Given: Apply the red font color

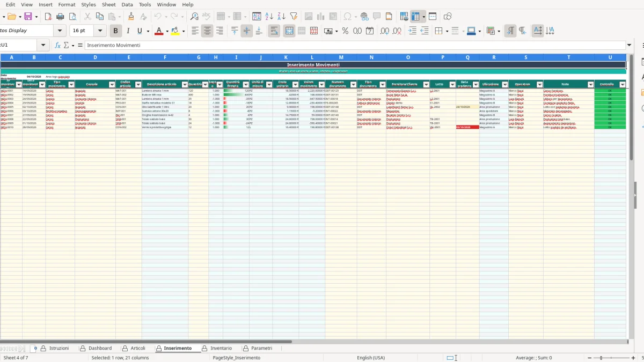Looking at the screenshot, I should click(158, 31).
